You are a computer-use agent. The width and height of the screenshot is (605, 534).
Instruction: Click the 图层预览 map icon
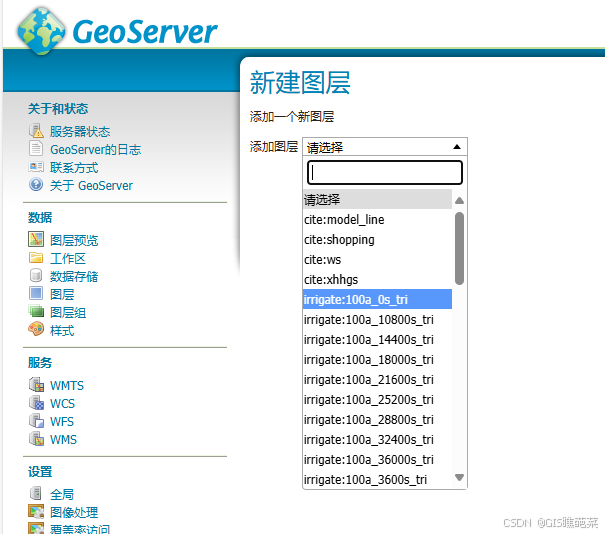coord(36,239)
